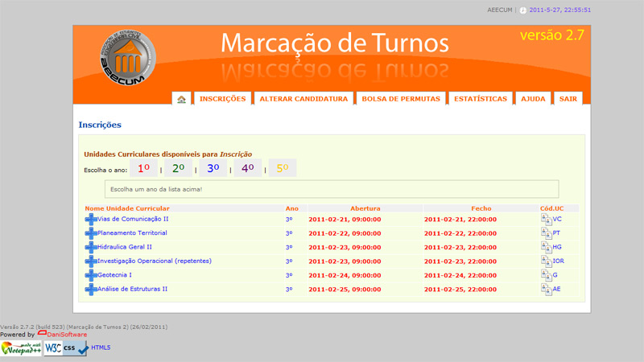Switch to Bolsa de Permutas tab
Viewport: 644px width, 362px height.
click(401, 99)
